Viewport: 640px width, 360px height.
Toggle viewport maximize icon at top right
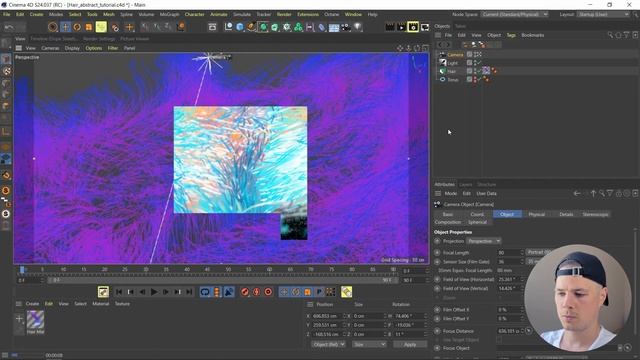click(x=425, y=48)
